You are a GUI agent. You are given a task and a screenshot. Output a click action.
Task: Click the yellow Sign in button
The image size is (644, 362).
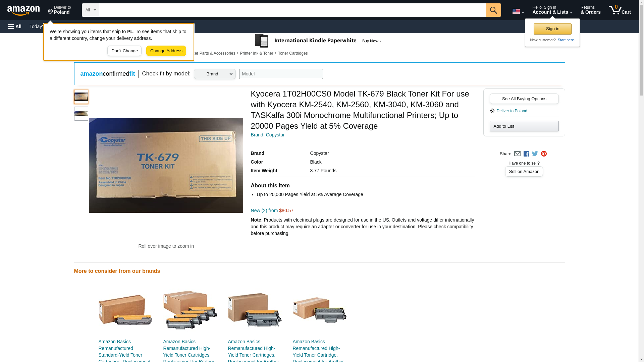click(552, 29)
